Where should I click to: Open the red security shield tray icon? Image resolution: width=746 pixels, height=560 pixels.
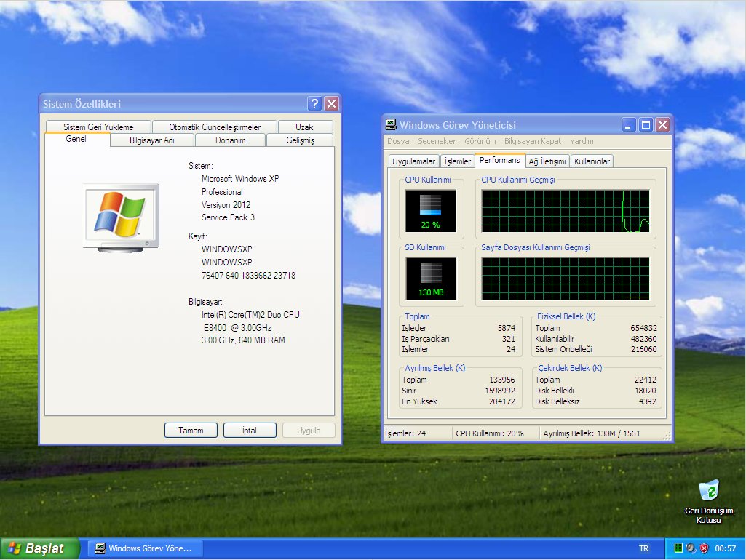click(x=704, y=548)
